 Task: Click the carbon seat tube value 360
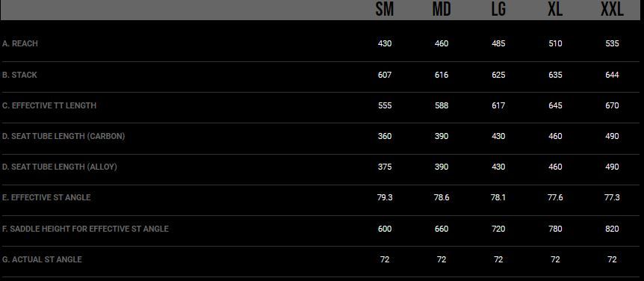(x=385, y=136)
